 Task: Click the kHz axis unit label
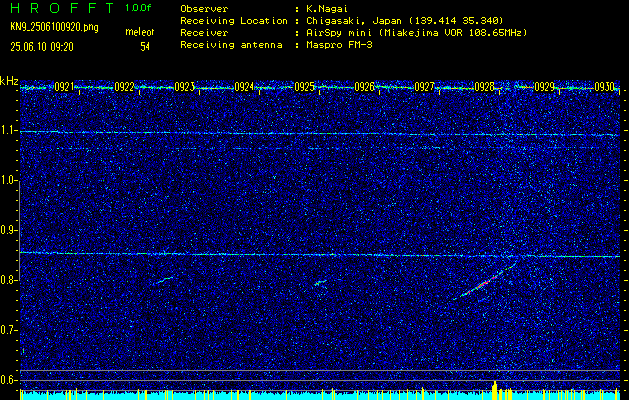(x=9, y=81)
